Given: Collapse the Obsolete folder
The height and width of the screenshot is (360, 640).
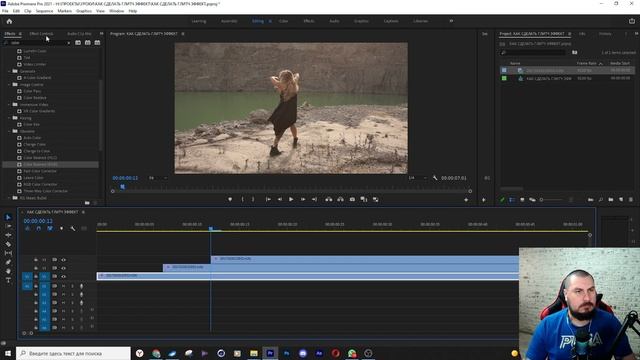Looking at the screenshot, I should (x=9, y=131).
